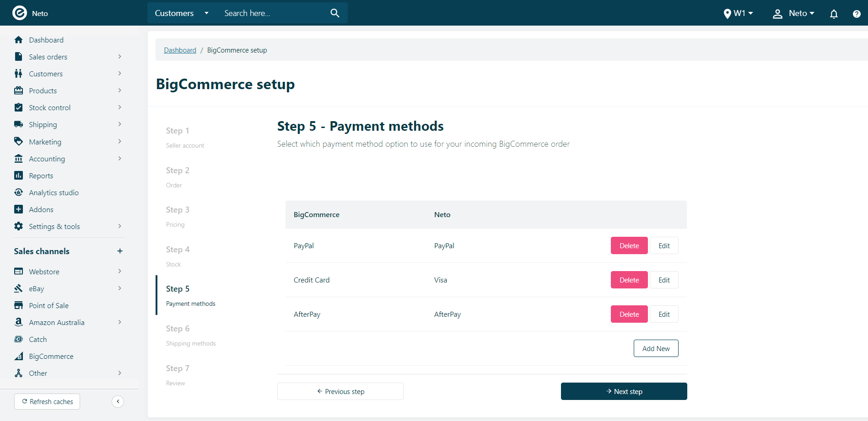Click the Point of Sale store icon
This screenshot has height=421, width=868.
point(19,305)
